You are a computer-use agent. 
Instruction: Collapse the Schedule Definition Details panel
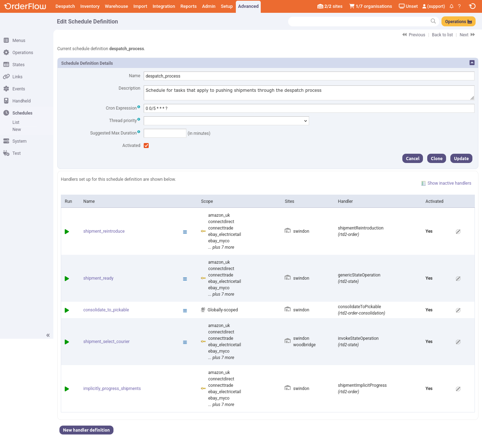[472, 63]
